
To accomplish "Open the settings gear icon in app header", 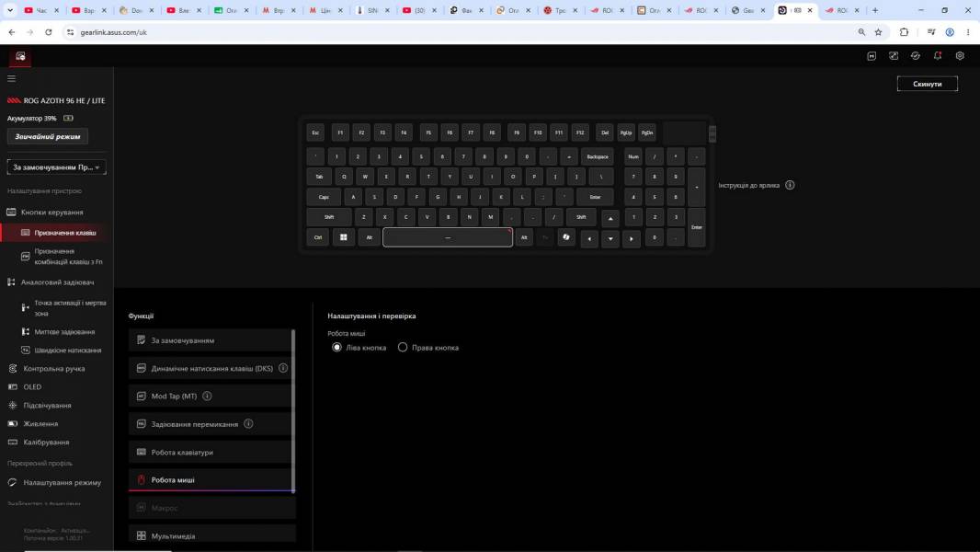I will (x=960, y=55).
